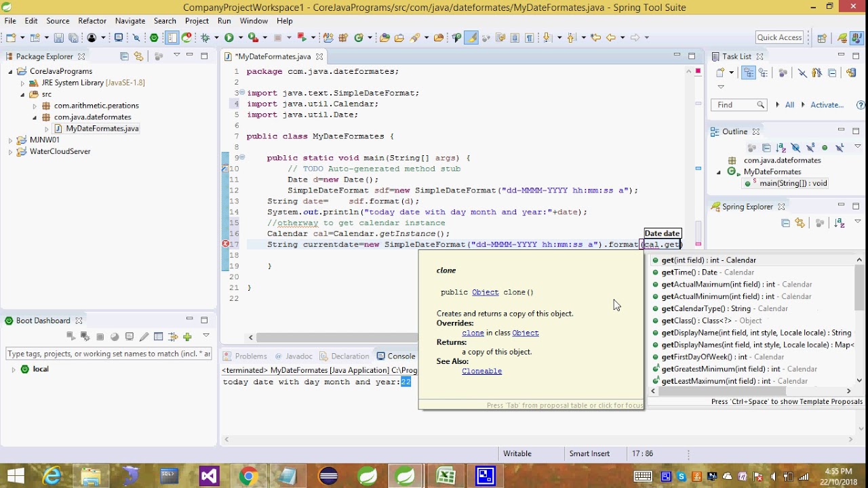The image size is (868, 488).
Task: Click the Search flashlight toolbar icon
Action: pos(414,38)
